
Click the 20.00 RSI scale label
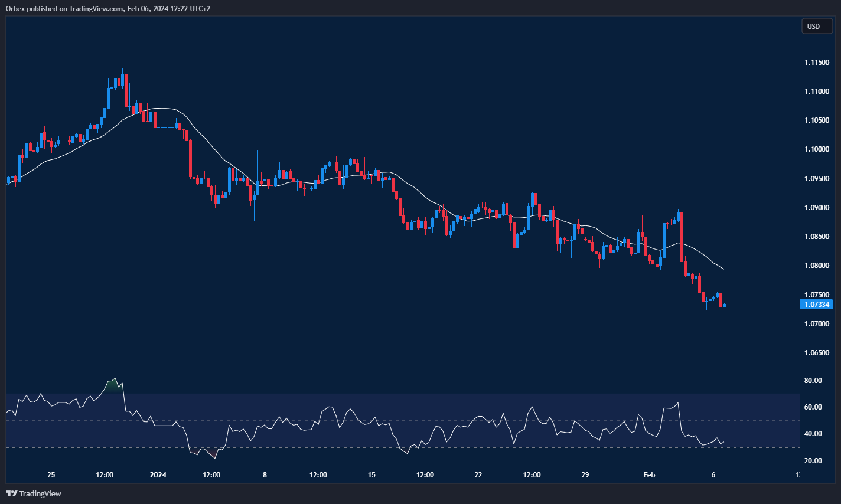813,461
